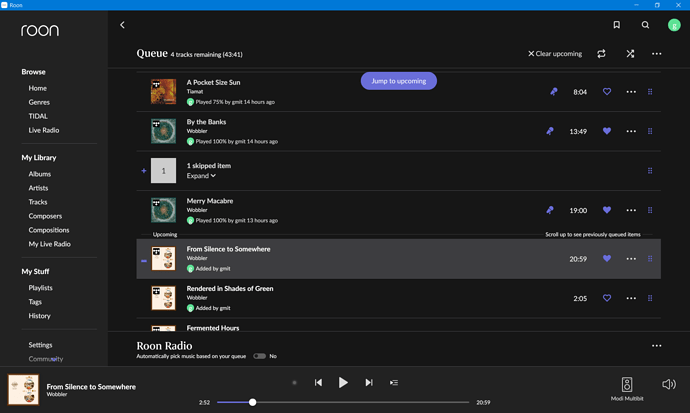Click drag handle of Merry Macabre

click(x=650, y=210)
